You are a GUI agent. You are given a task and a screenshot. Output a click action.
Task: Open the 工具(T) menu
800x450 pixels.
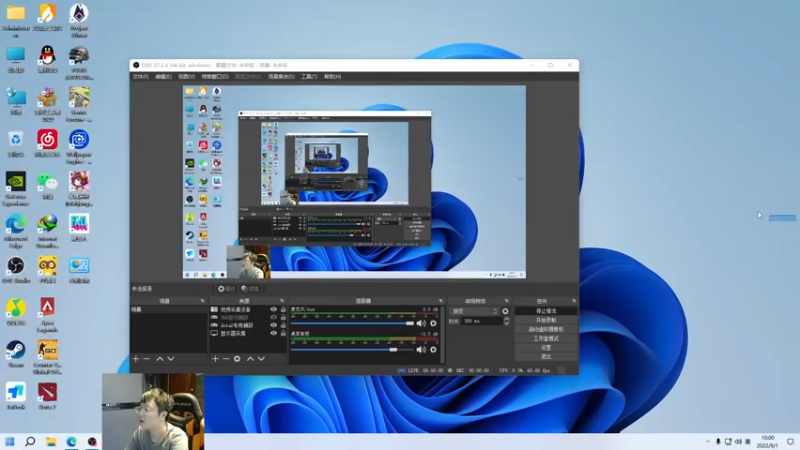(308, 76)
